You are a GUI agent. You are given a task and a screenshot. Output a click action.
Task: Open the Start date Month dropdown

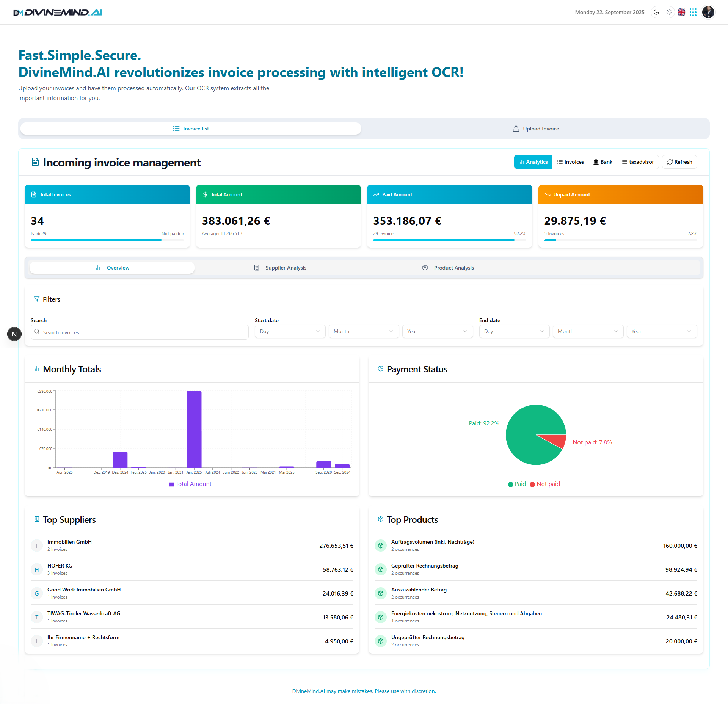363,331
